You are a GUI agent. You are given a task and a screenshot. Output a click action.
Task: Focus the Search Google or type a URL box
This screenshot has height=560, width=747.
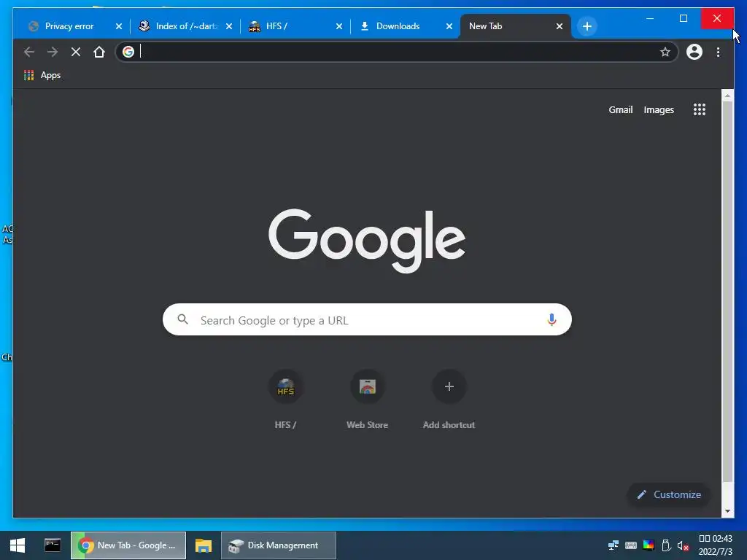[x=367, y=319]
